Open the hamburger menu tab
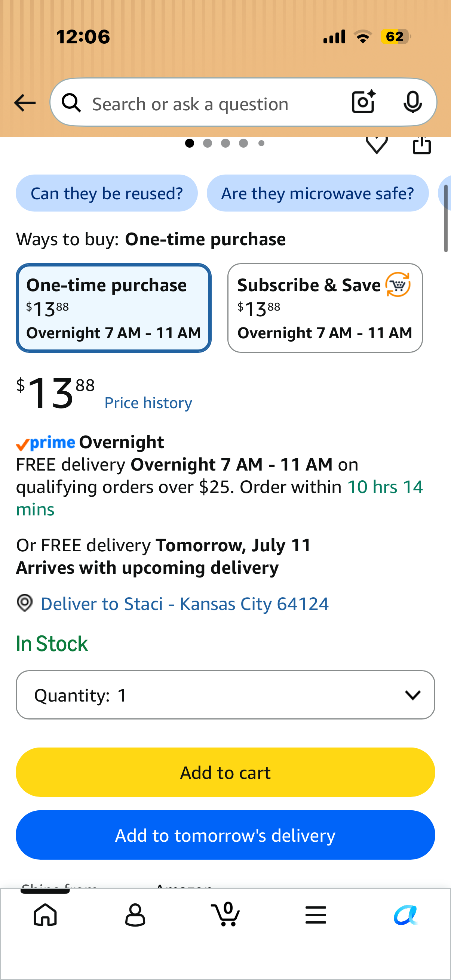The width and height of the screenshot is (451, 980). (x=316, y=915)
